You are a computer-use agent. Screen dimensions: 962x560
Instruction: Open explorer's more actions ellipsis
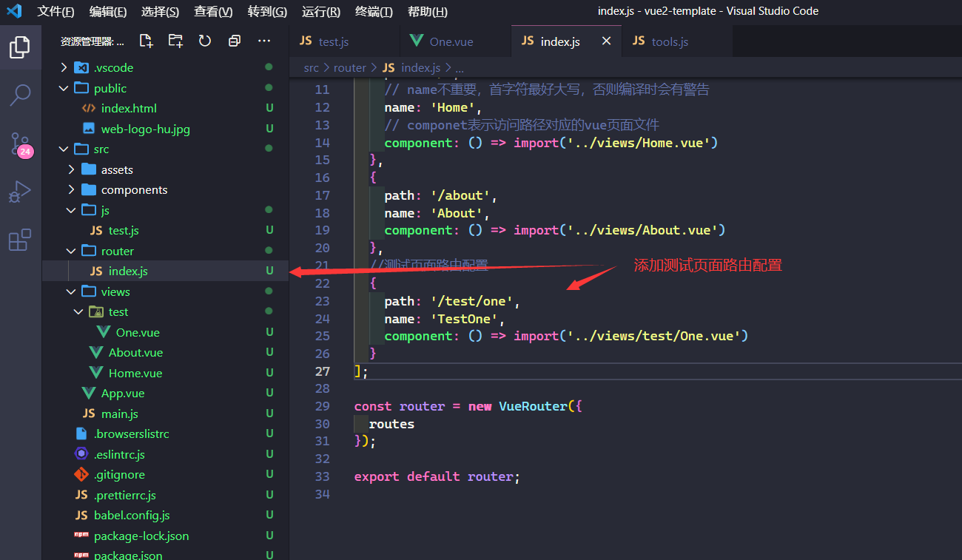(x=264, y=41)
